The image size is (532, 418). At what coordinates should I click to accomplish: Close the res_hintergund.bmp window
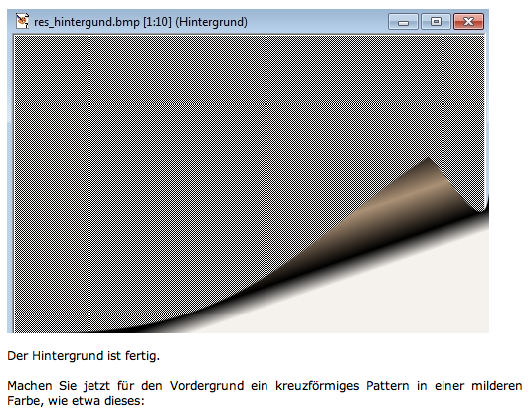[x=469, y=22]
